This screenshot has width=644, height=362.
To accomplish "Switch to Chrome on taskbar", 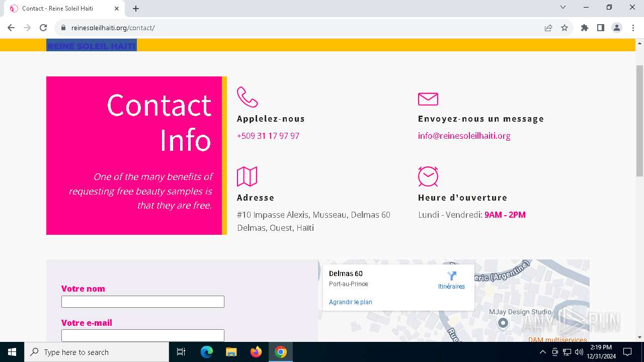I will [x=281, y=352].
